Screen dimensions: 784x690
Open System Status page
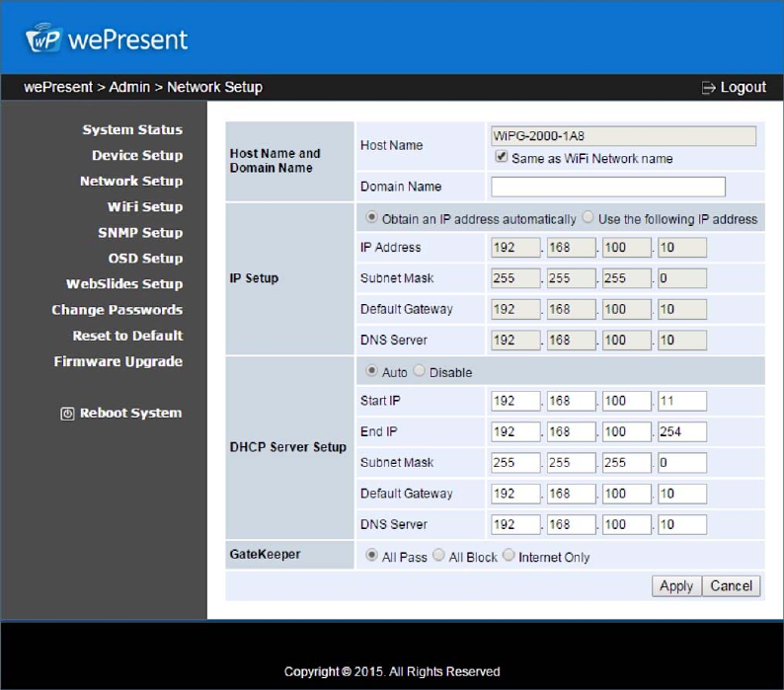132,129
